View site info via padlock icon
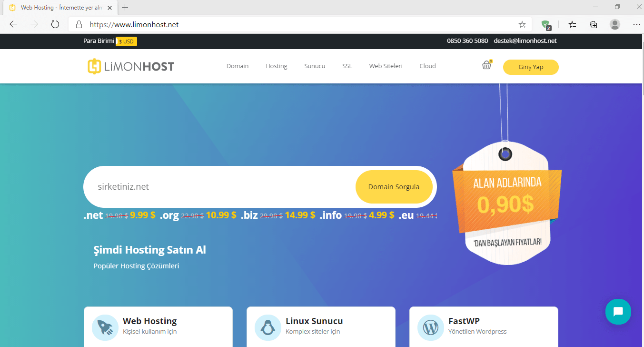Viewport: 644px width, 347px height. click(x=79, y=24)
